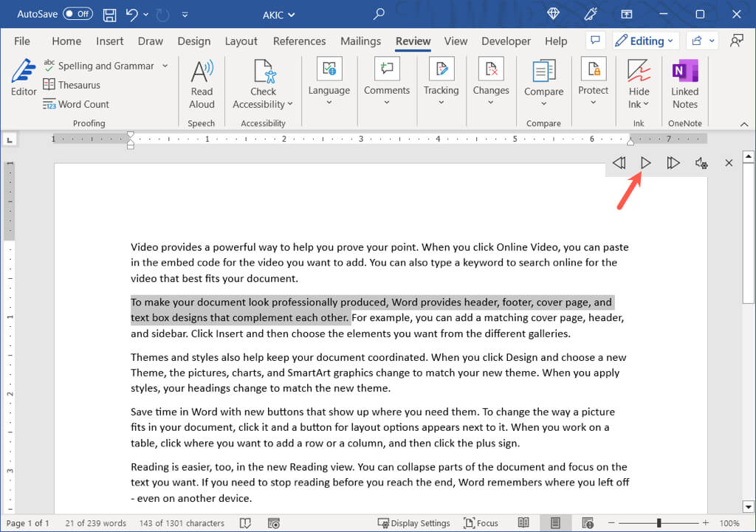Enable Focus mode in status bar
756x532 pixels.
[x=481, y=523]
